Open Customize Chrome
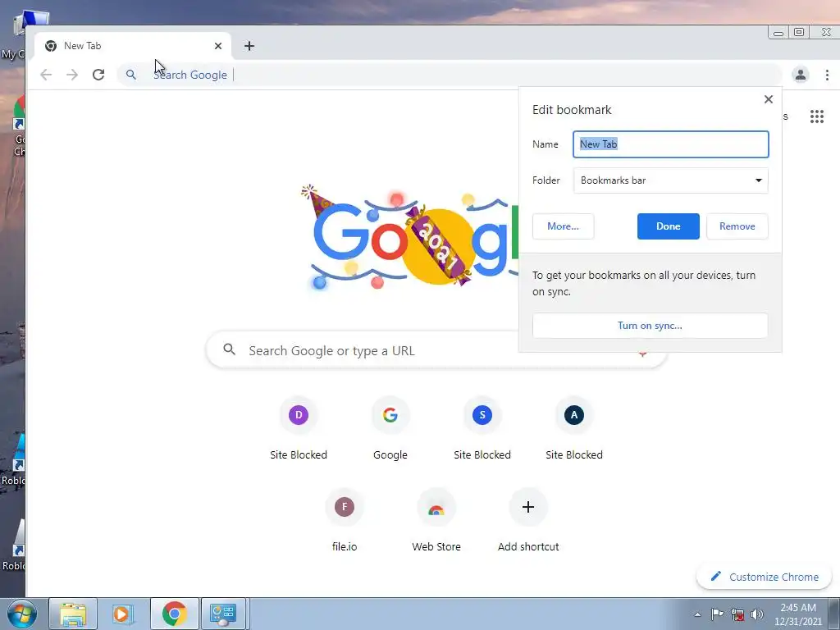Viewport: 840px width, 630px height. point(764,577)
